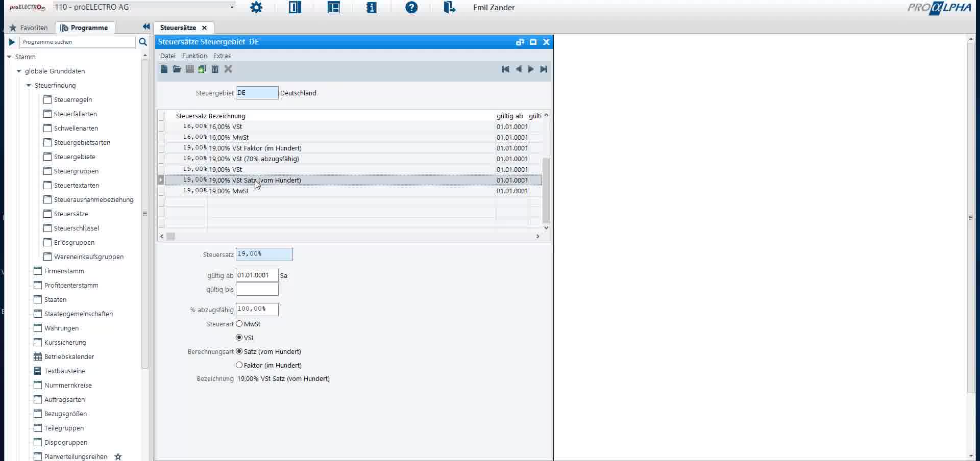Click the logout door icon
Viewport: 980px width, 461px height.
tap(449, 8)
